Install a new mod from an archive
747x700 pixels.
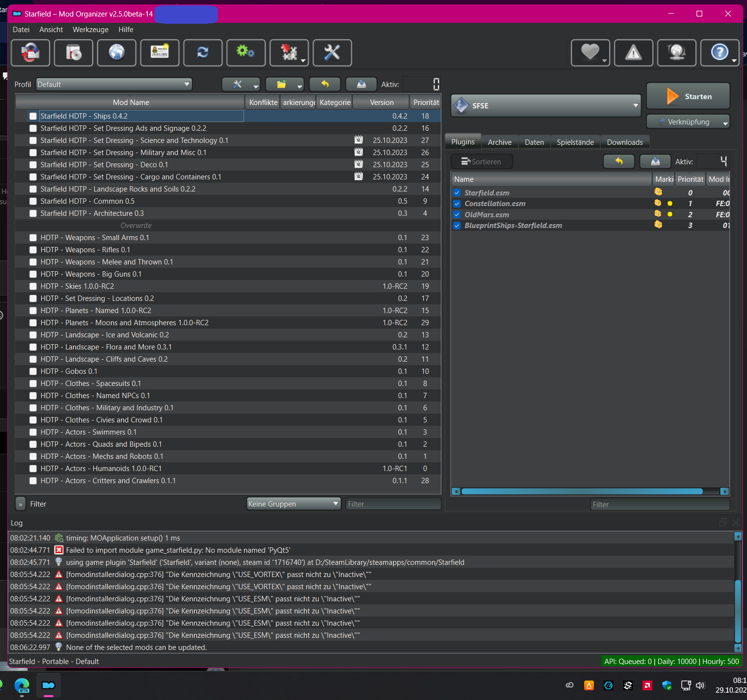(73, 53)
